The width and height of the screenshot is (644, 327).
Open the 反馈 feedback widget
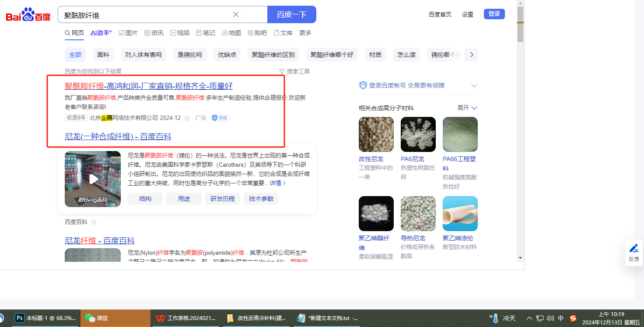tap(634, 253)
